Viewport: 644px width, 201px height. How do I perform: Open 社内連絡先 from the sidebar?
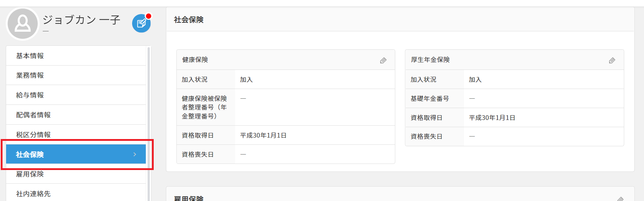pos(33,194)
